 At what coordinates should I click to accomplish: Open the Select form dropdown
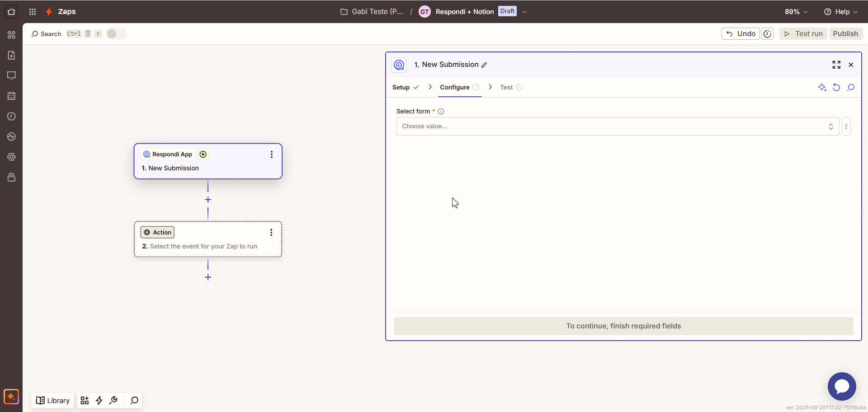[x=618, y=126]
